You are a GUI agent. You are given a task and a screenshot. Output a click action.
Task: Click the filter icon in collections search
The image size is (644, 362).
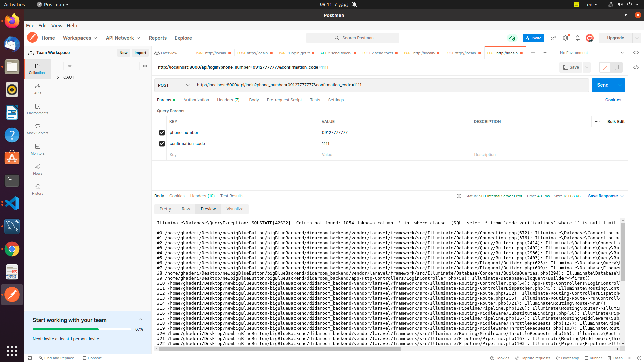point(70,66)
